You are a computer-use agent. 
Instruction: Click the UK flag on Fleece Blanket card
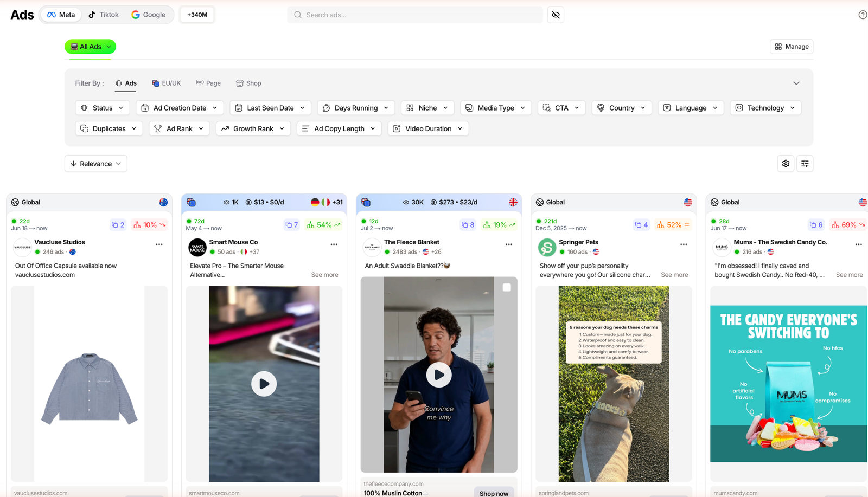[x=513, y=202]
